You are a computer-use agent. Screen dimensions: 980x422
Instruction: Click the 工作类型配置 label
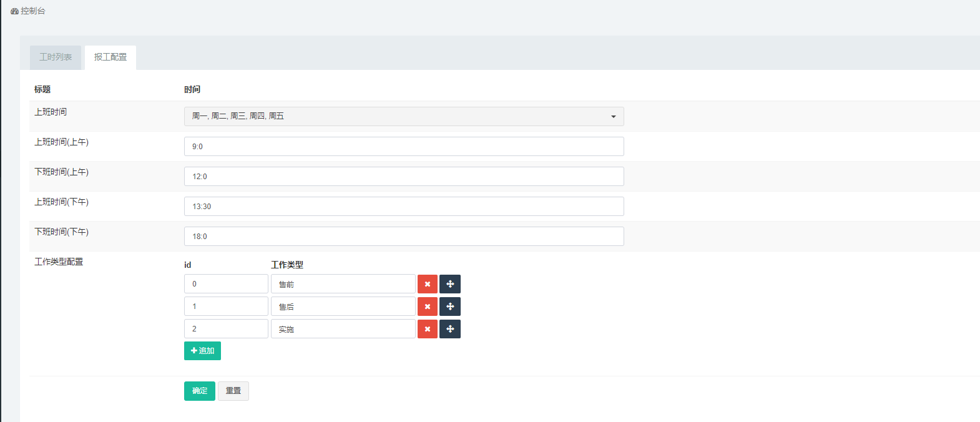pyautogui.click(x=59, y=262)
